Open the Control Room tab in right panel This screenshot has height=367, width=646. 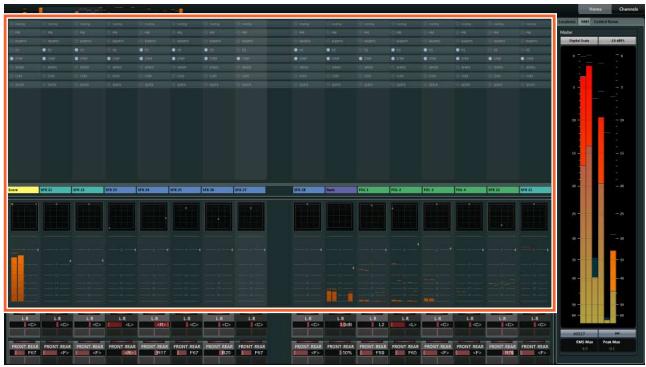tap(605, 21)
